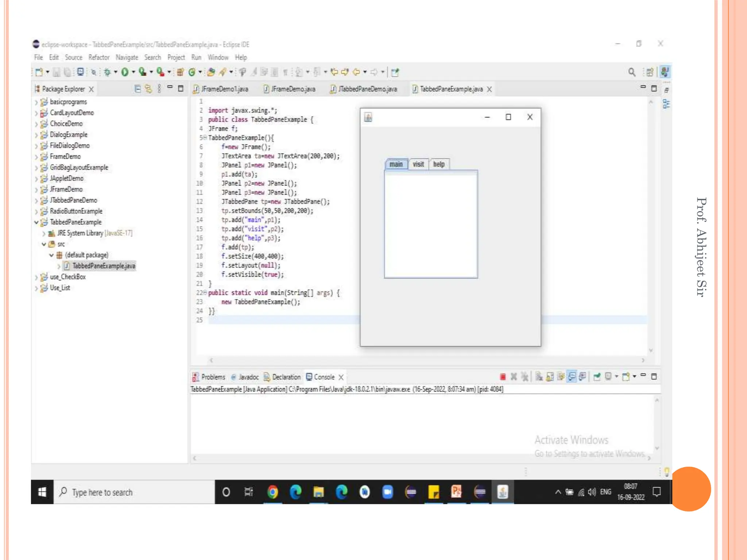Click the Clear Console icon
747x560 pixels.
[x=539, y=377]
